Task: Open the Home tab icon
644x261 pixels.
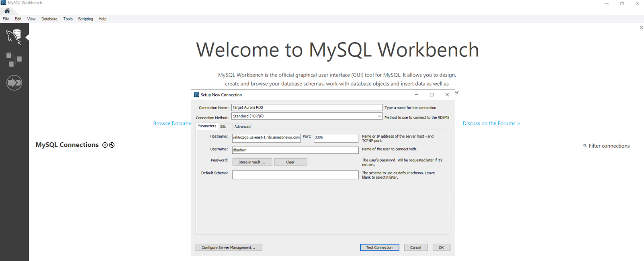Action: click(7, 11)
